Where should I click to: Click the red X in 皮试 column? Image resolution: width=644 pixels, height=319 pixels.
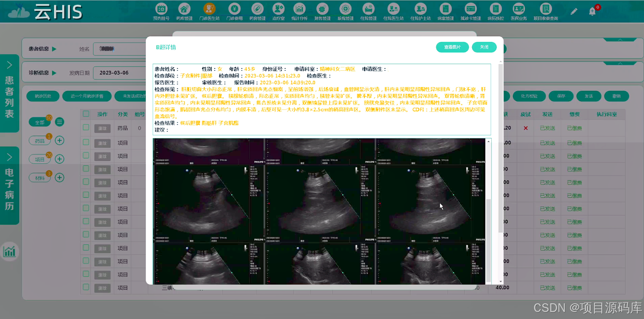[x=526, y=128]
